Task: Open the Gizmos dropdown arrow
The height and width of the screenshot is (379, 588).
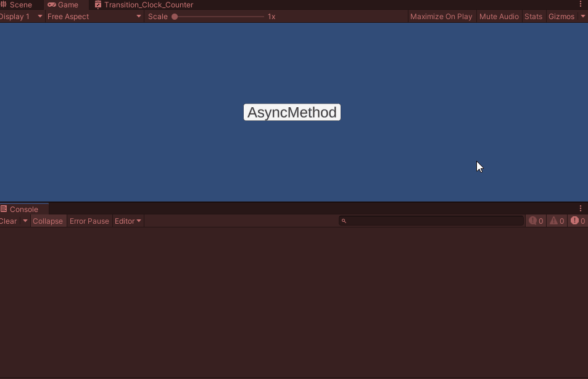Action: coord(582,17)
